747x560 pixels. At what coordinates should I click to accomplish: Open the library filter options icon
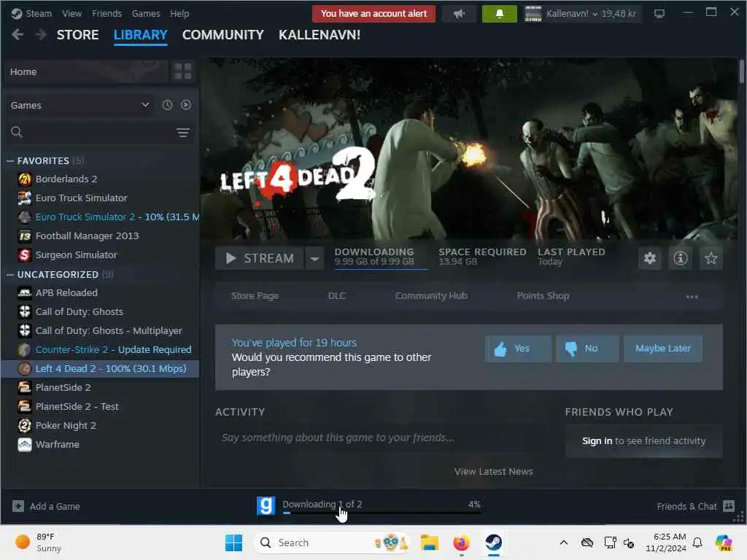[x=183, y=133]
